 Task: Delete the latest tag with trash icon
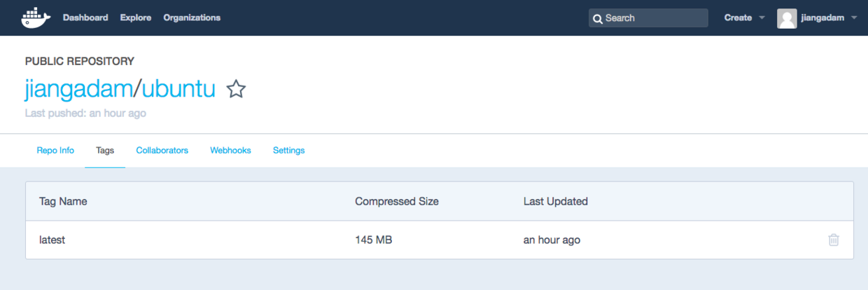(833, 240)
